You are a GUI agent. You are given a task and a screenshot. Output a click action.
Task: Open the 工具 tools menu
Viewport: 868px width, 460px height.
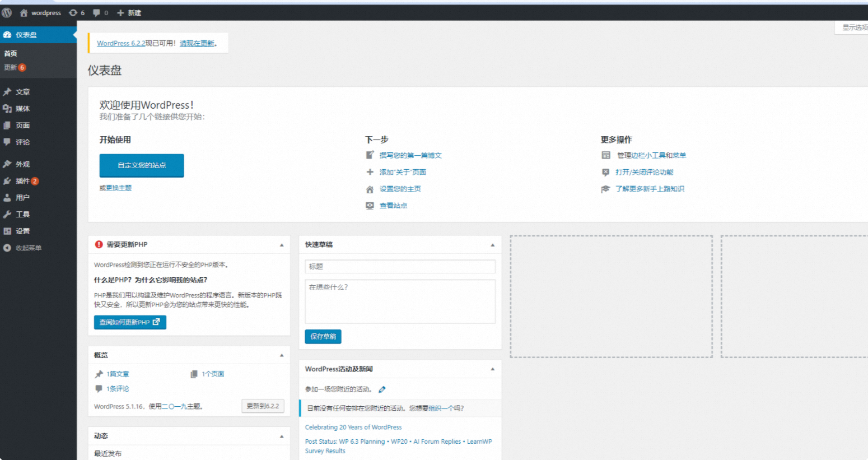point(38,215)
